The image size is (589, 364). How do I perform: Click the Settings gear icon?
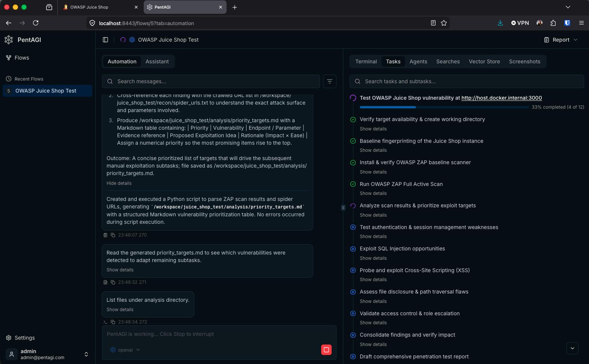(9, 338)
